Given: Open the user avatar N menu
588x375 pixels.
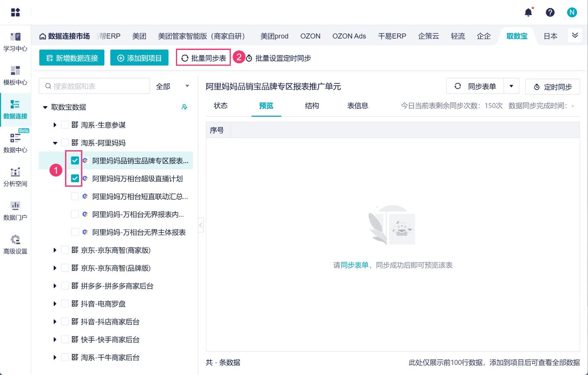Looking at the screenshot, I should click(x=572, y=12).
